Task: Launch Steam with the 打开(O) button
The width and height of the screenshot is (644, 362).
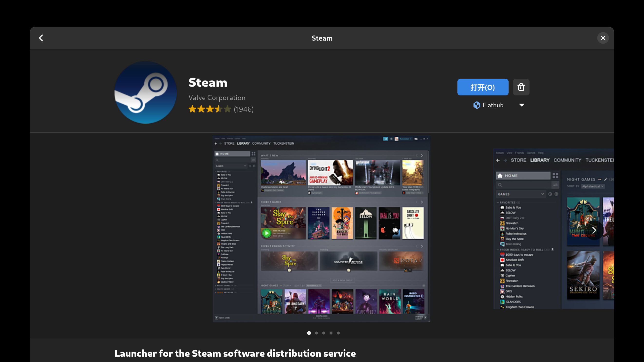Action: (x=483, y=87)
